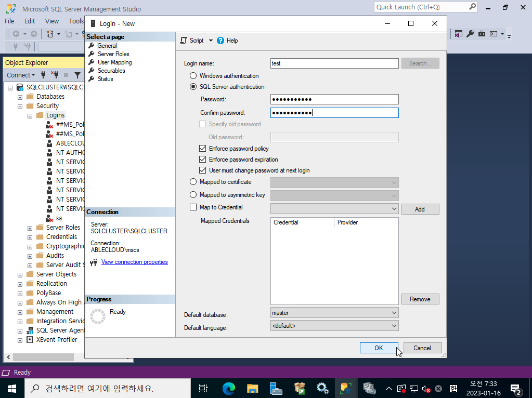Click Korean IME indicator in tray
Screen dimensions: 532x398
[453, 389]
